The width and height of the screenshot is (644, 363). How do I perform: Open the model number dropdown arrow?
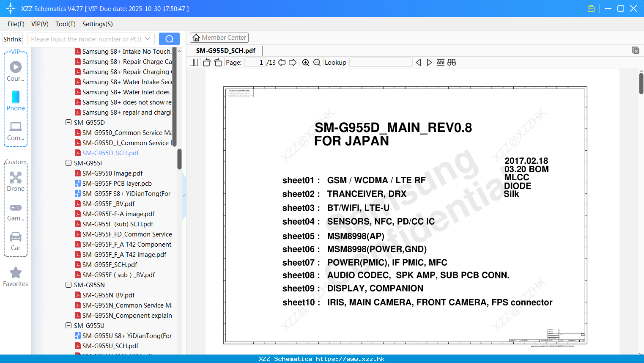point(148,39)
